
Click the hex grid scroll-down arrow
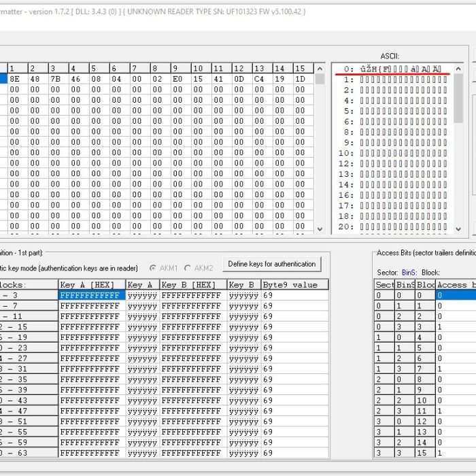click(320, 229)
